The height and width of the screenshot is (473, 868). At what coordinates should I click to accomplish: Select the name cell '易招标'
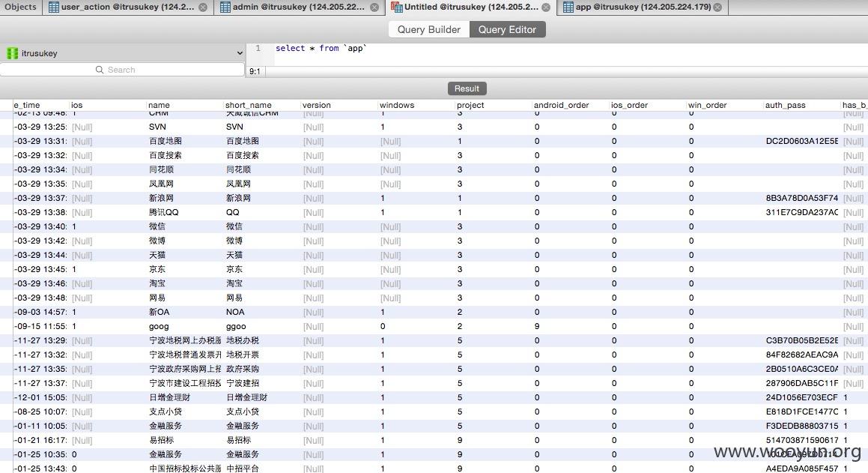coord(161,440)
